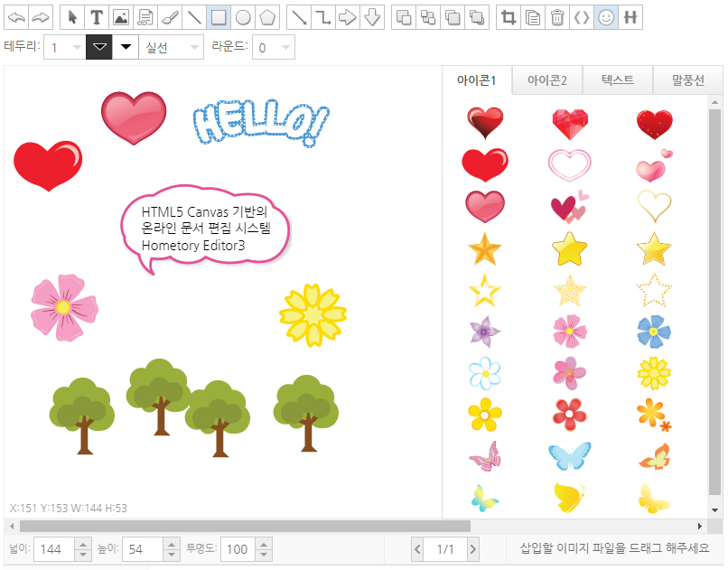Click the icon palette scrollbar down arrow

point(715,510)
